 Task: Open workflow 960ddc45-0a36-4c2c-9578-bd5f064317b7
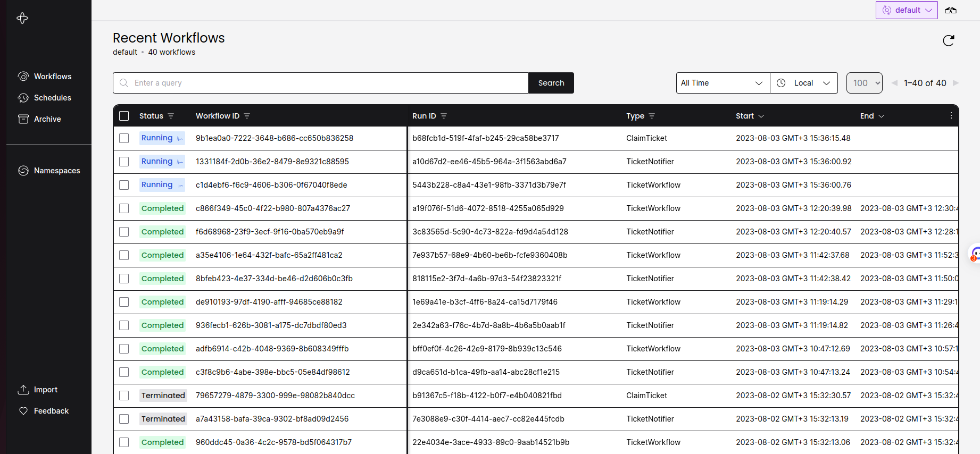[x=273, y=442]
